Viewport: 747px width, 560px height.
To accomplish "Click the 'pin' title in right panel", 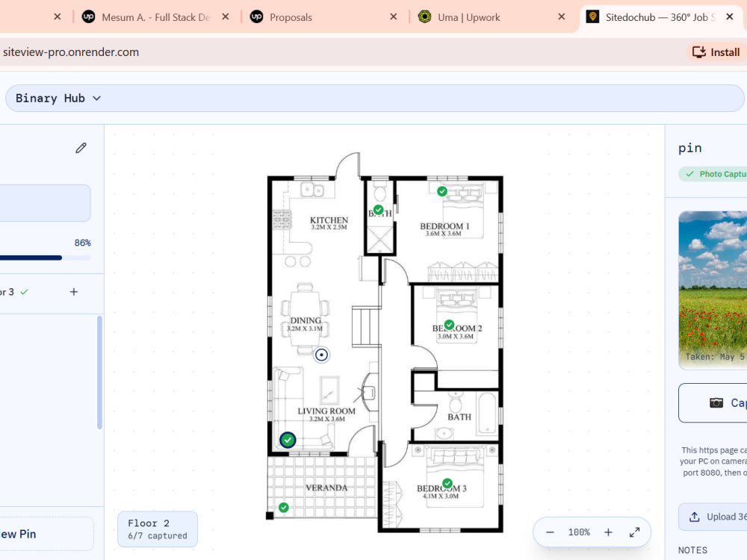I will point(689,148).
